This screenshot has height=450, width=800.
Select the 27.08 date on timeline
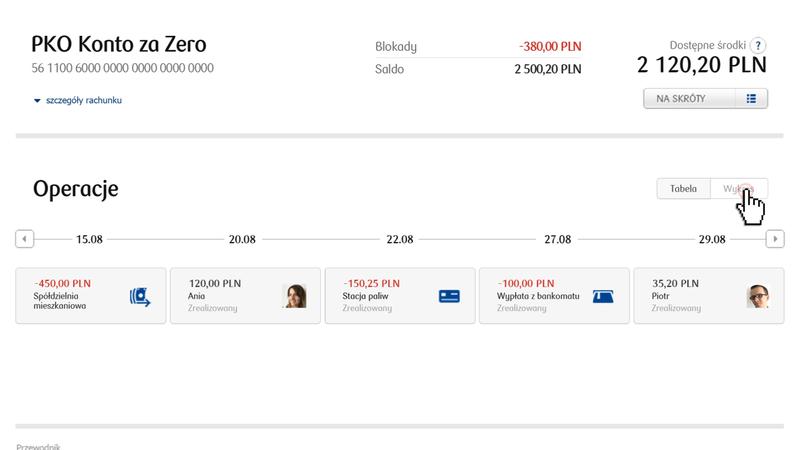pyautogui.click(x=557, y=240)
